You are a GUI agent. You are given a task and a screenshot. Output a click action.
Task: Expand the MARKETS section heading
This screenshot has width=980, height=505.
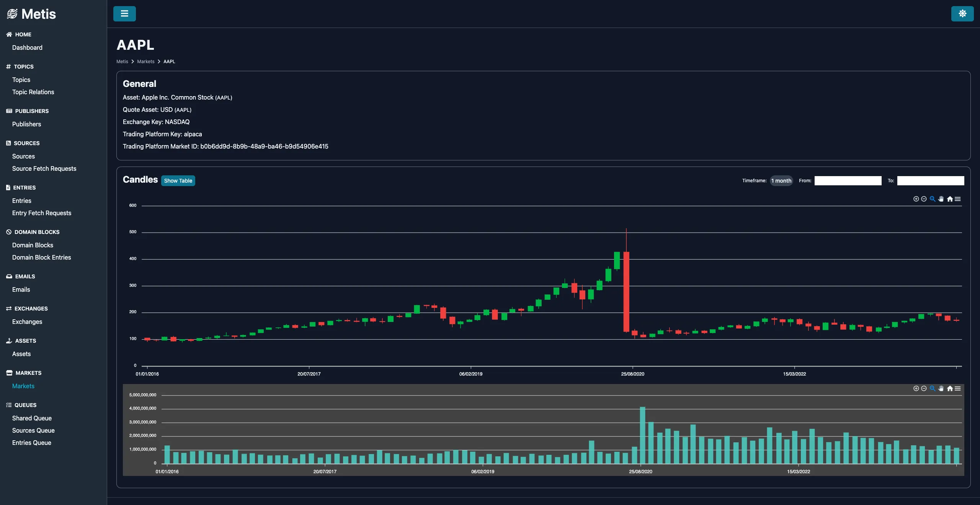point(28,373)
